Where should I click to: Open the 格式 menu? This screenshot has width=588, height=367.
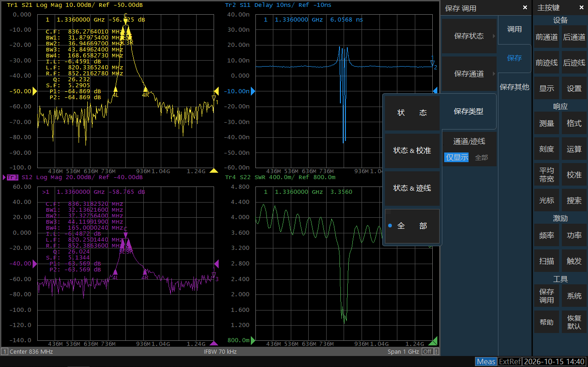coord(574,124)
